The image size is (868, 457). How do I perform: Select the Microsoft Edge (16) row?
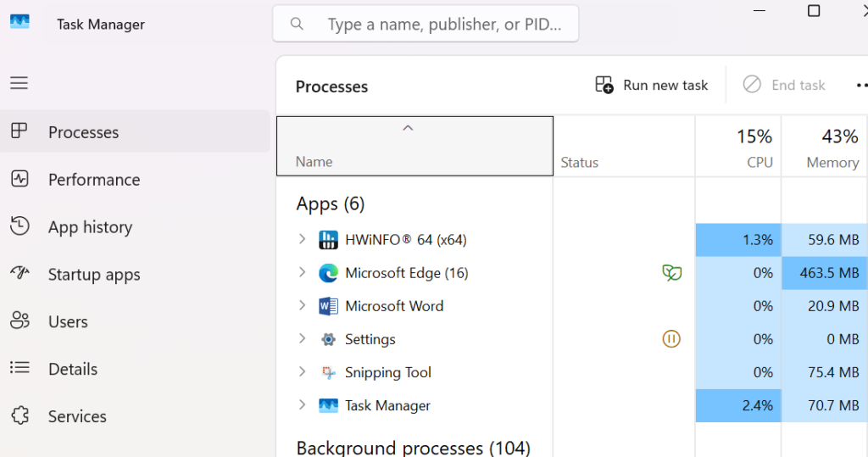pos(572,273)
